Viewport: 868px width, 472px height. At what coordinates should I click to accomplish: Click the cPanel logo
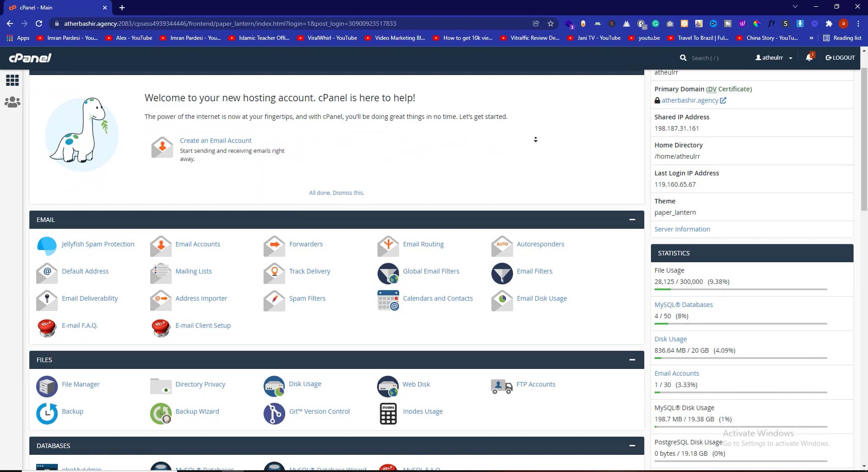tap(30, 58)
